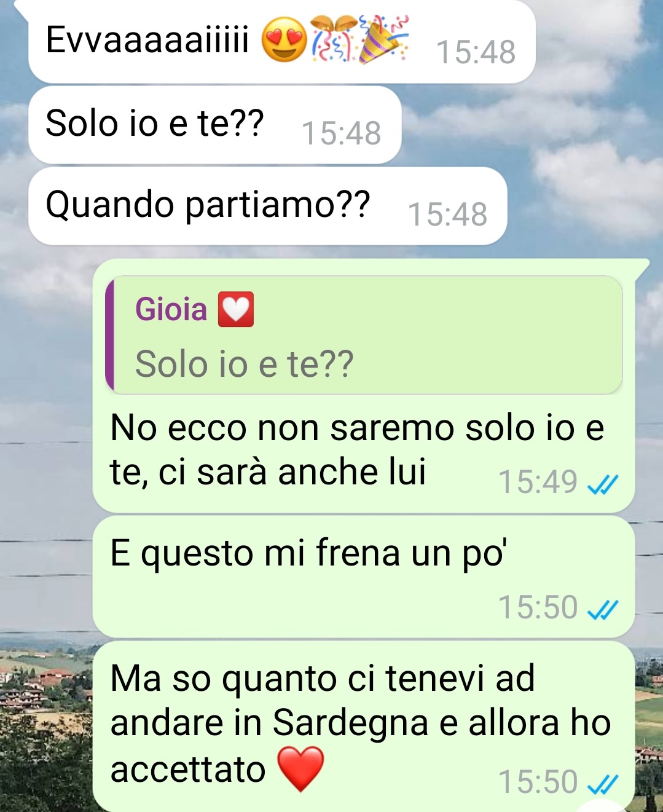Select the 'Quando partiamo??' message
The width and height of the screenshot is (663, 812).
point(268,206)
